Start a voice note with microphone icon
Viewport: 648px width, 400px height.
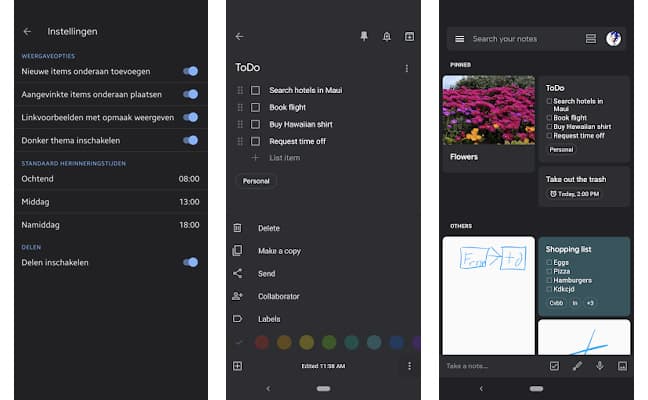coord(599,366)
